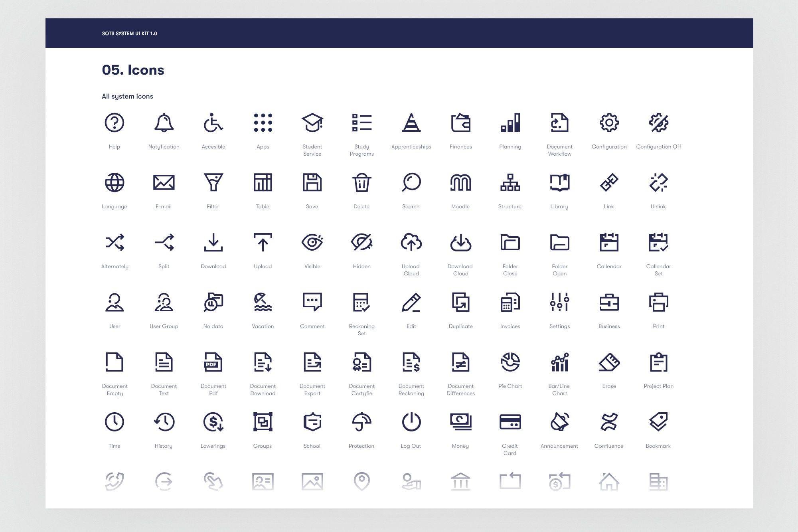Click the Student Service graduation cap icon
This screenshot has height=532, width=798.
point(312,123)
